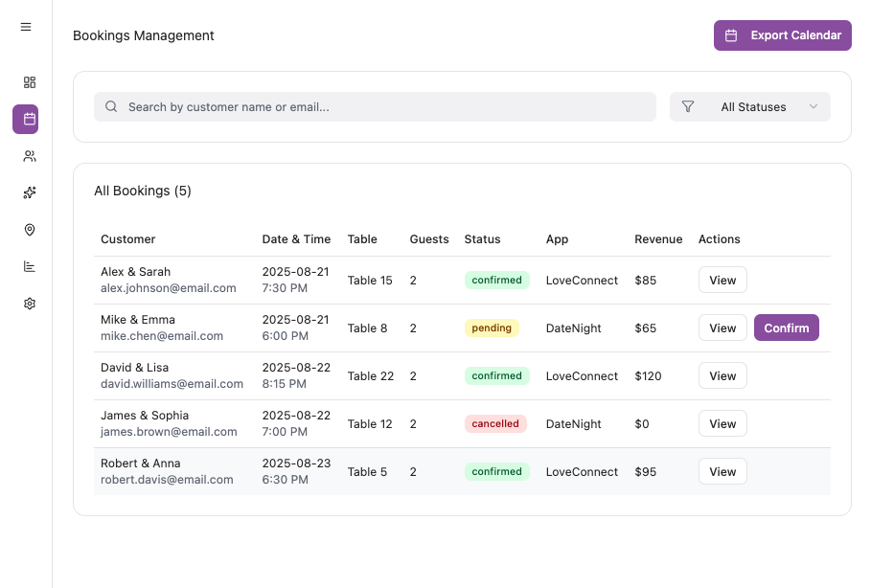871x588 pixels.
Task: Click the cancelled status badge
Action: (495, 423)
